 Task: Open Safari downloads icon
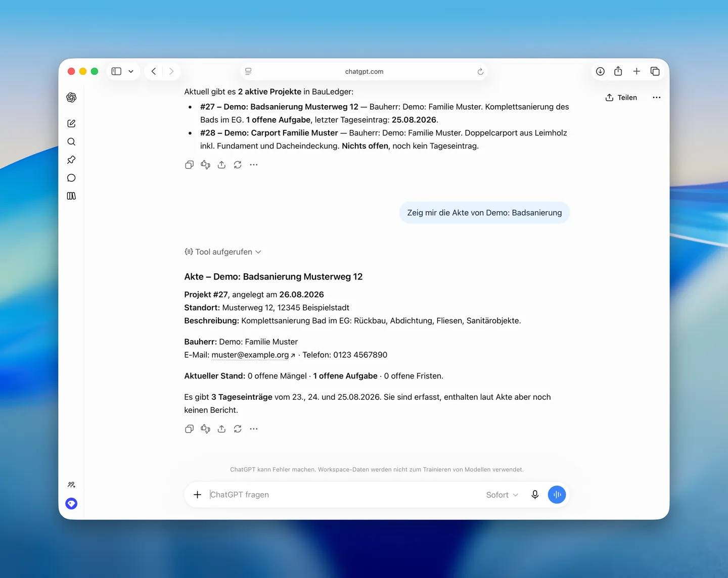600,71
